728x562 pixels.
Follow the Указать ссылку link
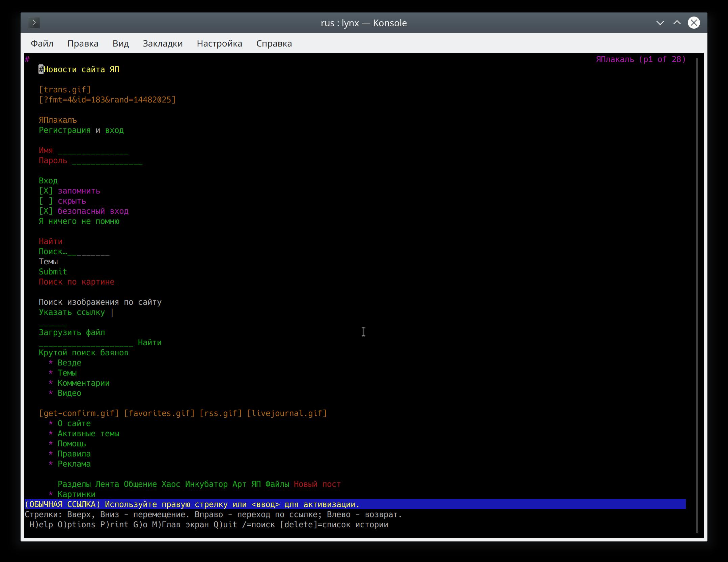[x=72, y=312]
